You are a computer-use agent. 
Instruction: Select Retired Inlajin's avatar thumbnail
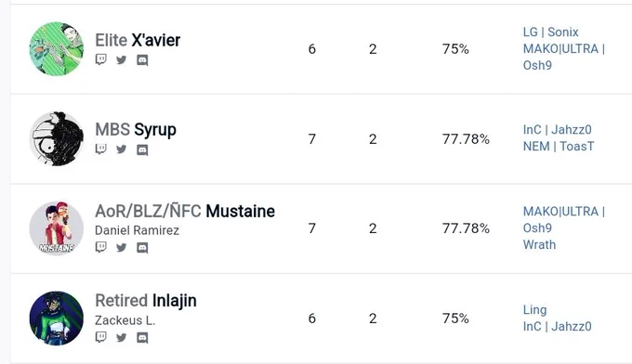pos(57,318)
